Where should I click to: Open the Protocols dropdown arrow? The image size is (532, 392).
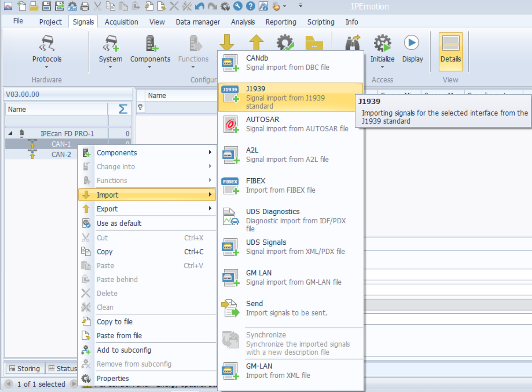[x=47, y=68]
